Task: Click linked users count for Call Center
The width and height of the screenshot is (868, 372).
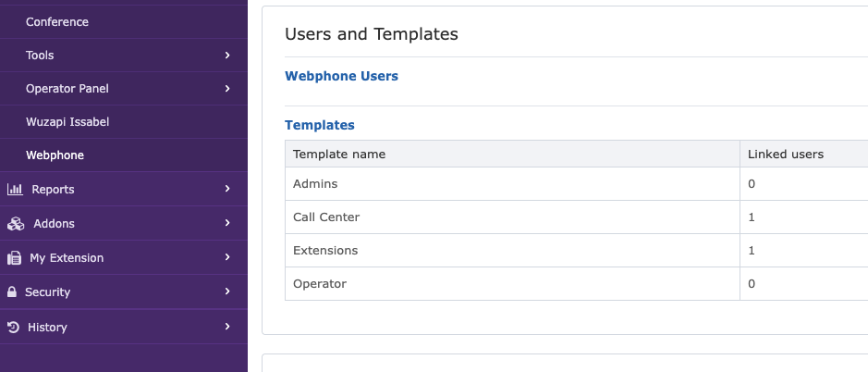Action: tap(752, 217)
